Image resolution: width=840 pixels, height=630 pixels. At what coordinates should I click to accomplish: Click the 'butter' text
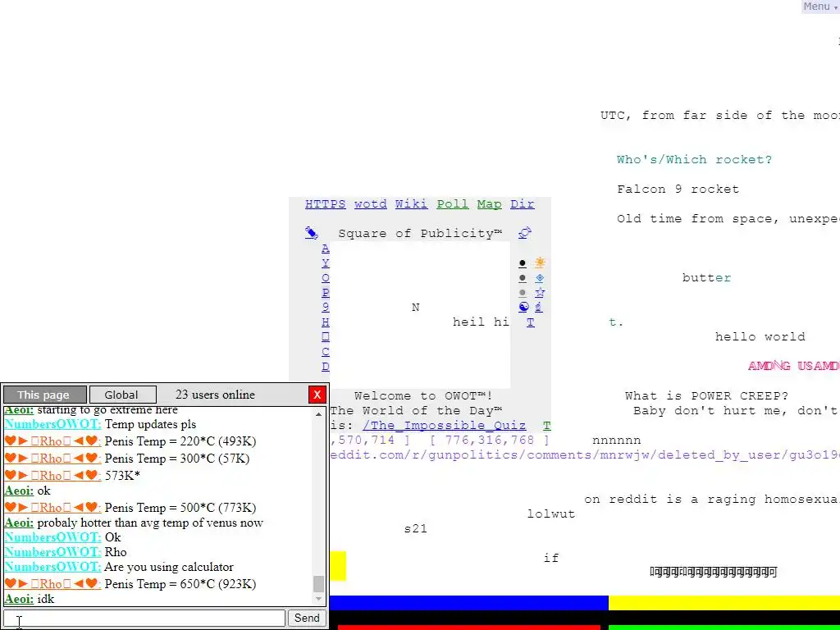[x=706, y=277]
